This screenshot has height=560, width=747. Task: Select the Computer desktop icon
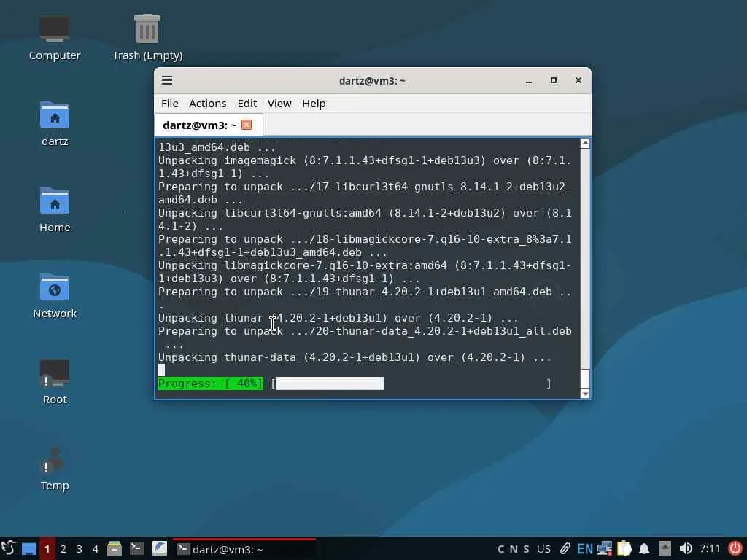(55, 38)
